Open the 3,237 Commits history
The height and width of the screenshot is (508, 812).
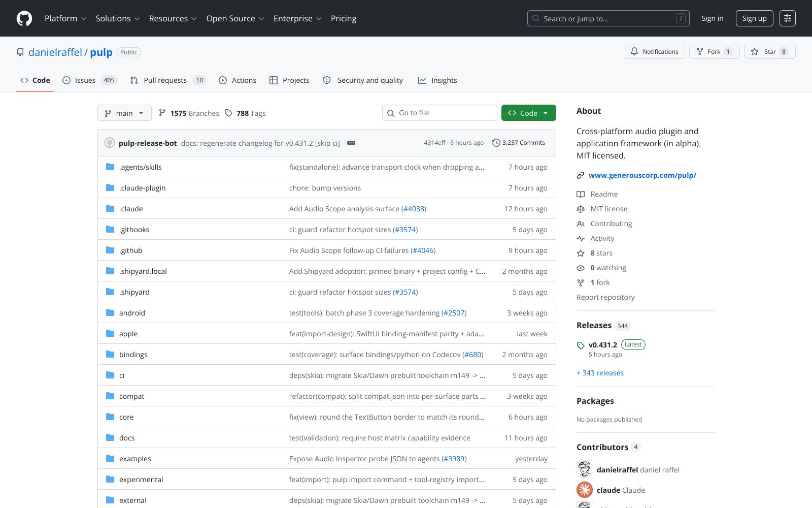pos(518,143)
